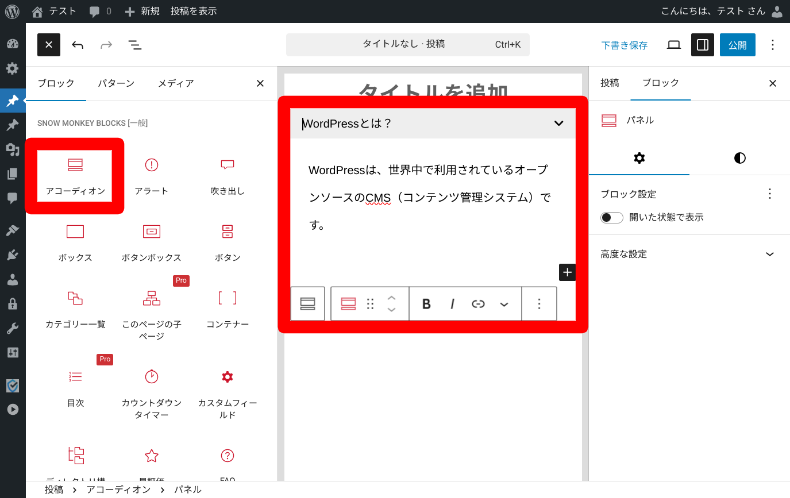Switch to the パターン tab
790x498 pixels.
tap(116, 84)
